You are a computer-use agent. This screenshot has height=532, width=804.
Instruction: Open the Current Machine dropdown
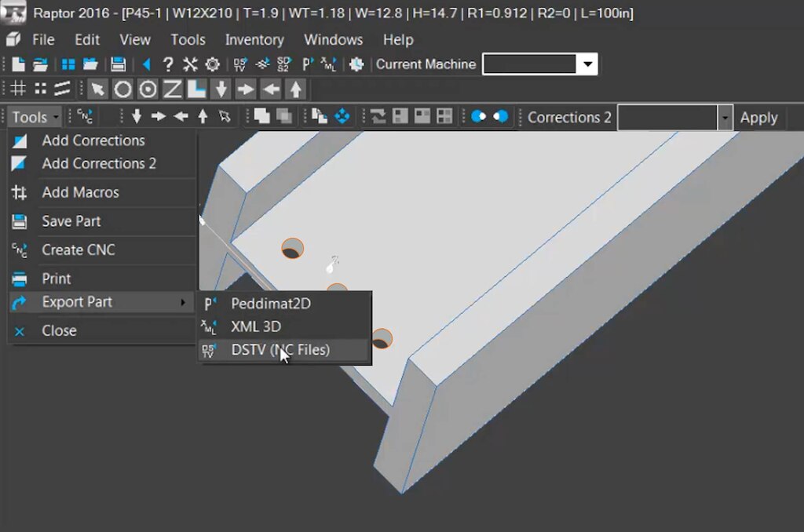pyautogui.click(x=587, y=64)
